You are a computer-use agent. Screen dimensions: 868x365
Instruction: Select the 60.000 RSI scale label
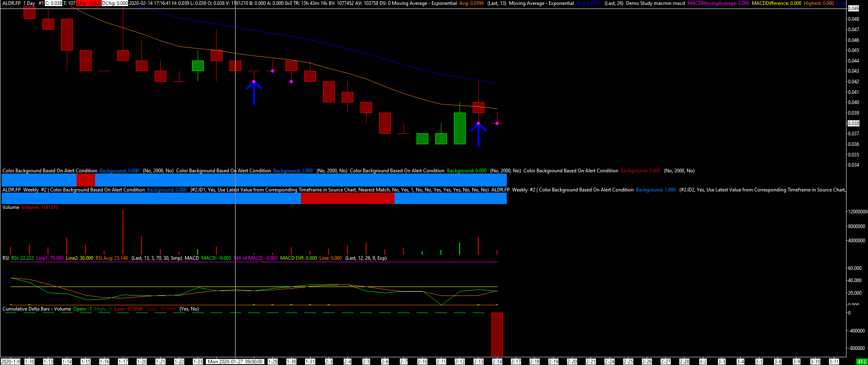(855, 268)
